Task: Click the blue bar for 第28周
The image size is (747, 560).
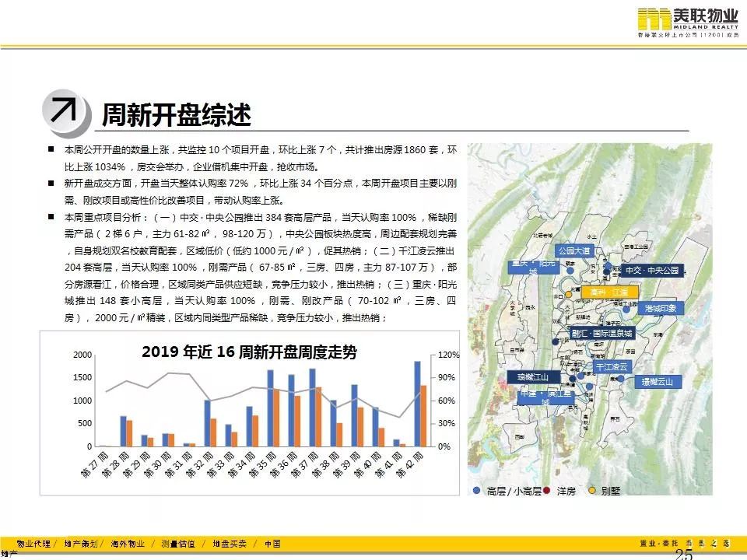Action: click(x=123, y=431)
